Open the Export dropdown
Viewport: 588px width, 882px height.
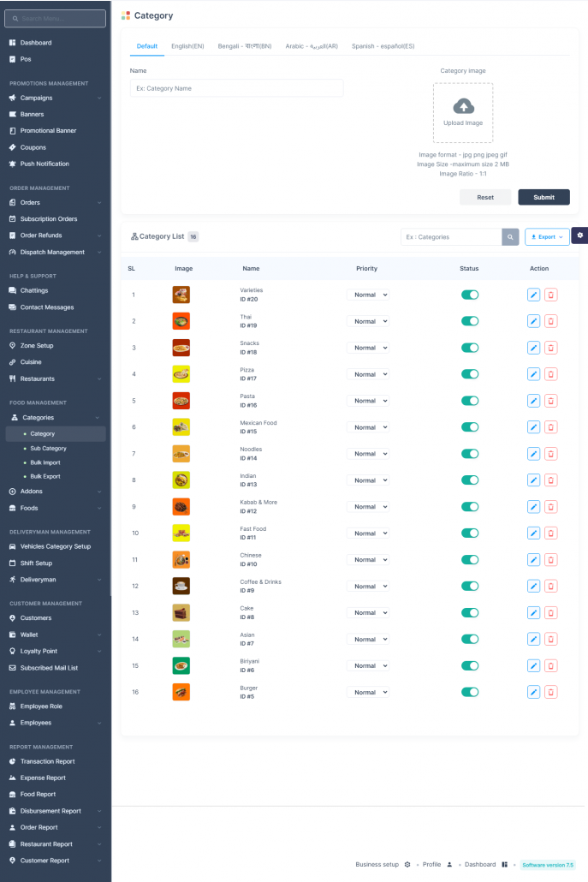(547, 237)
